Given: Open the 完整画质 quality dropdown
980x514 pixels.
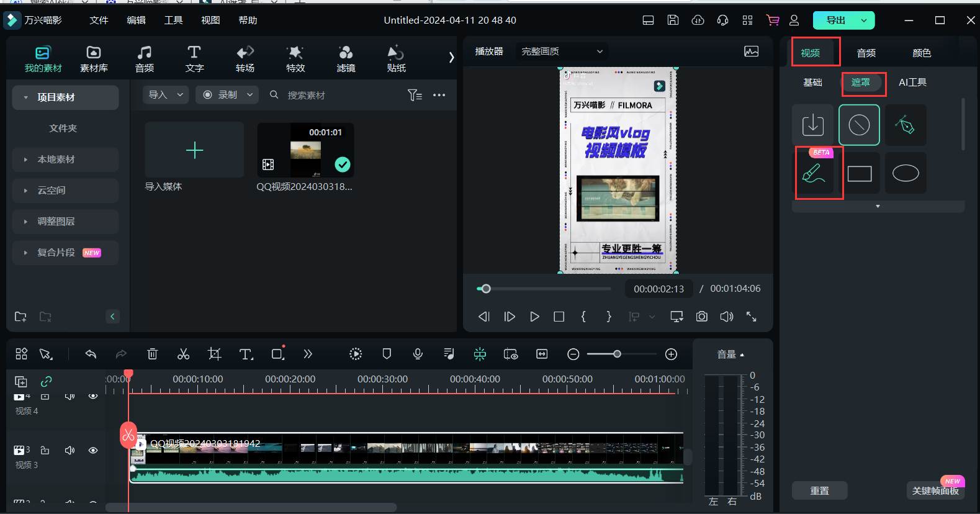Looking at the screenshot, I should [x=562, y=52].
